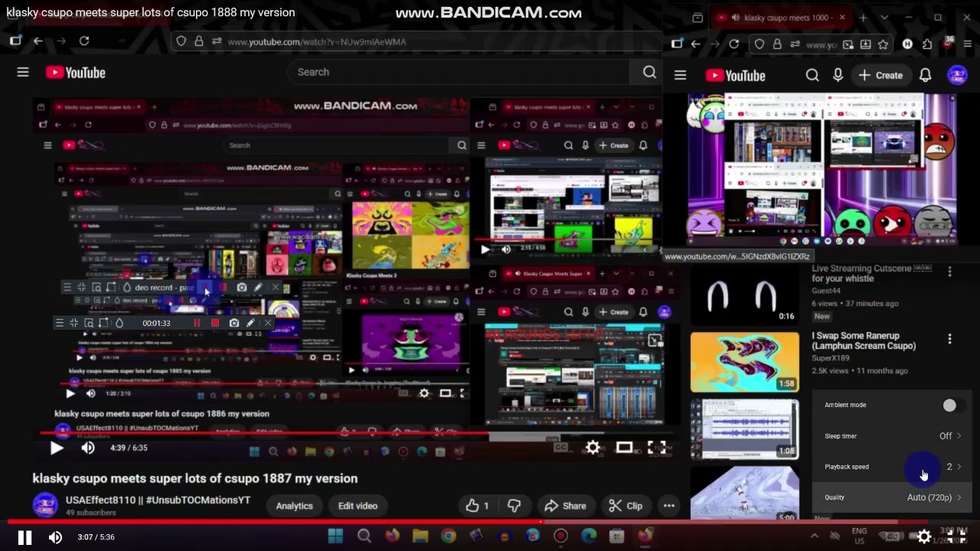Open the 1:08 waveform video thumbnail
This screenshot has height=551, width=980.
coord(745,429)
